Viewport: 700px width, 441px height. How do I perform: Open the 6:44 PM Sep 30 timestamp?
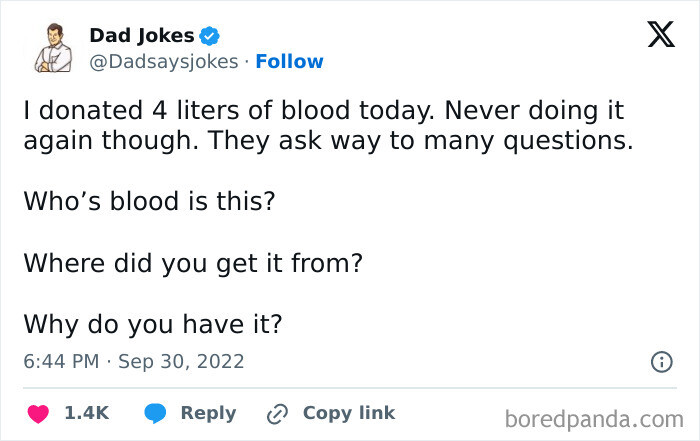[x=134, y=361]
